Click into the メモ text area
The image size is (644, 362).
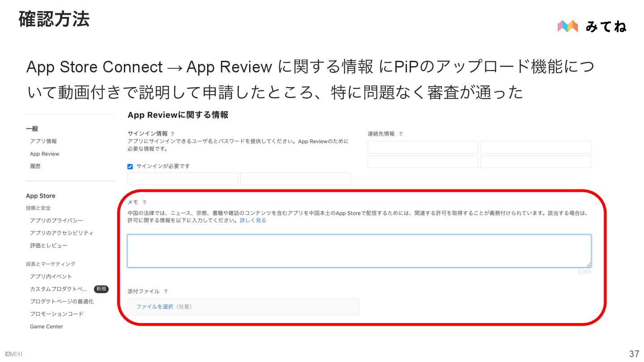point(359,251)
